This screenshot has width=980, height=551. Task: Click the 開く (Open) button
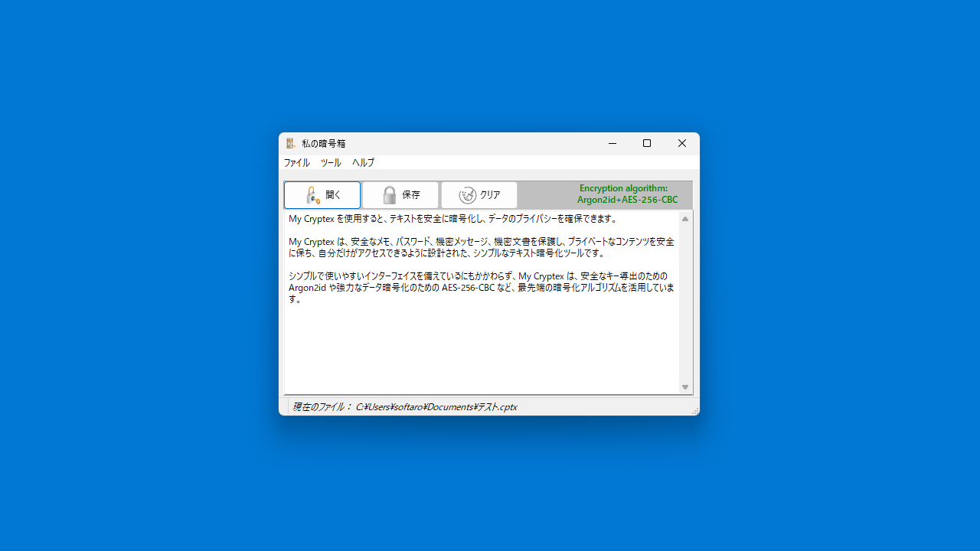322,195
